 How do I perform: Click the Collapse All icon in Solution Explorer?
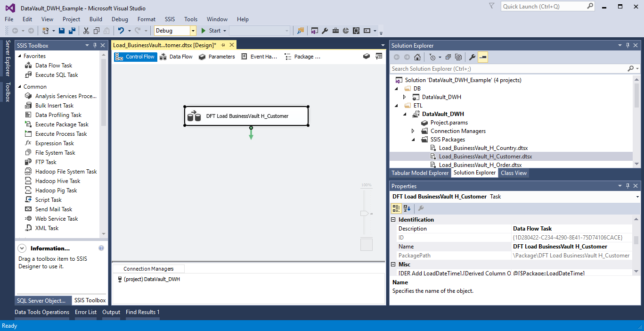[448, 57]
